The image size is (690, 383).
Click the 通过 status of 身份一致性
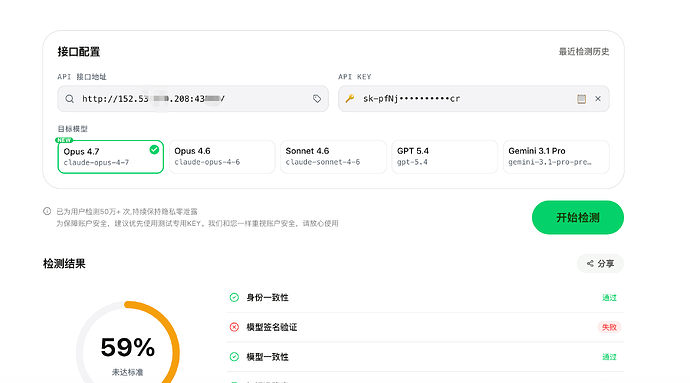coord(609,298)
